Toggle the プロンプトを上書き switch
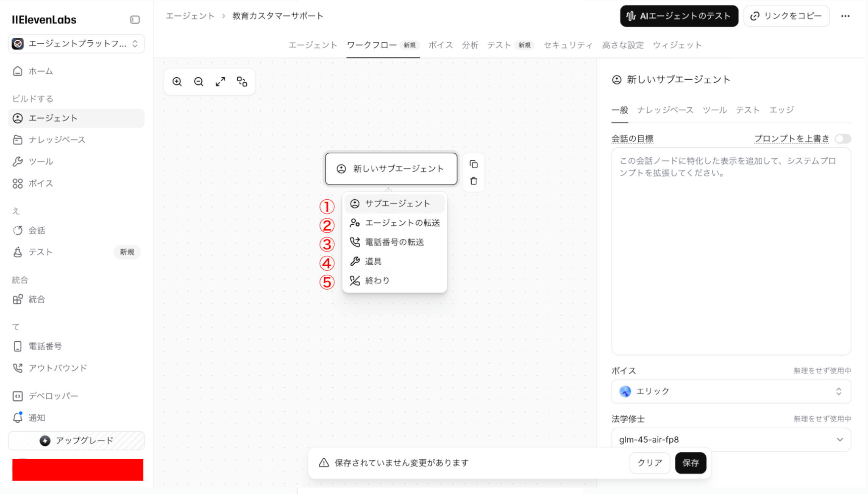This screenshot has height=494, width=868. coord(843,139)
